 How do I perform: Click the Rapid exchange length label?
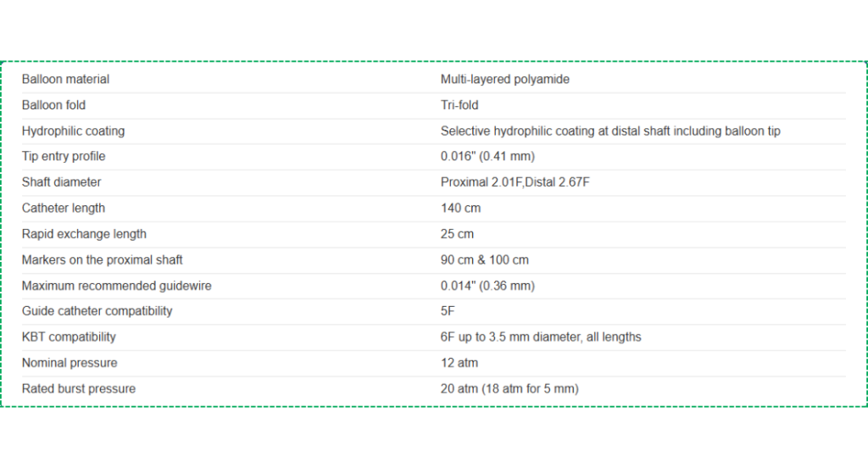click(x=84, y=234)
